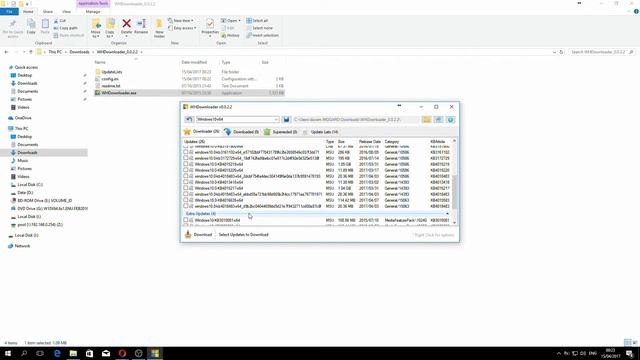Open the File tab in Explorer
640x360 pixels.
point(9,12)
